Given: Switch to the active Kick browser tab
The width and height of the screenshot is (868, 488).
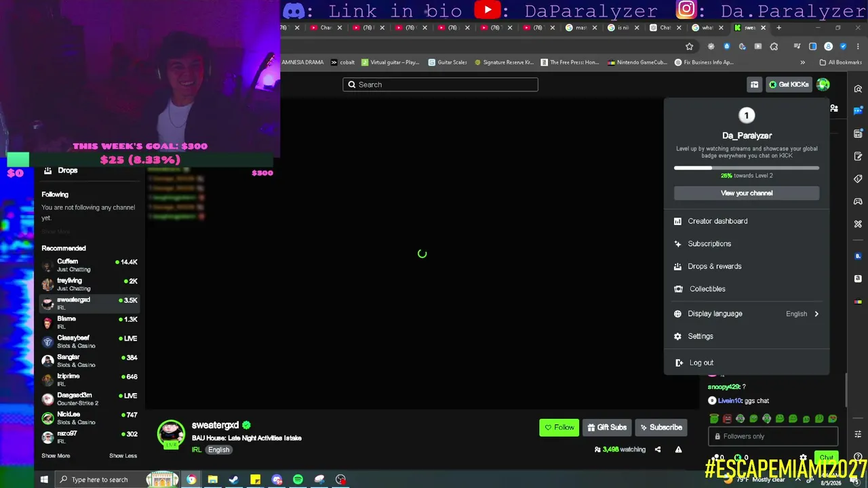Looking at the screenshot, I should click(749, 28).
